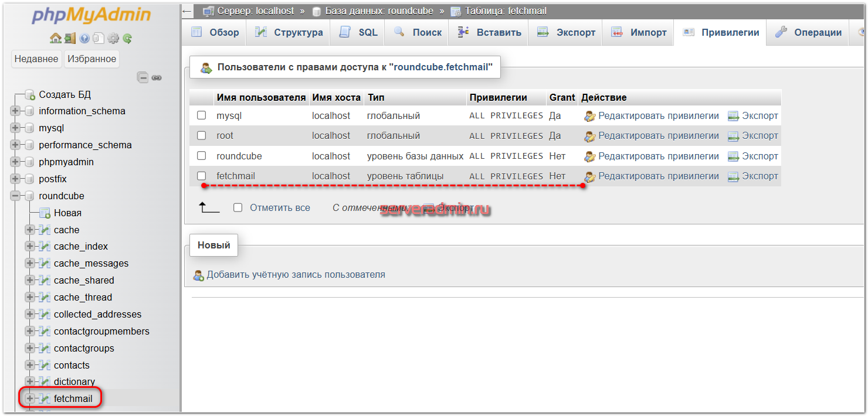
Task: Click the link with main panel icon
Action: (157, 77)
